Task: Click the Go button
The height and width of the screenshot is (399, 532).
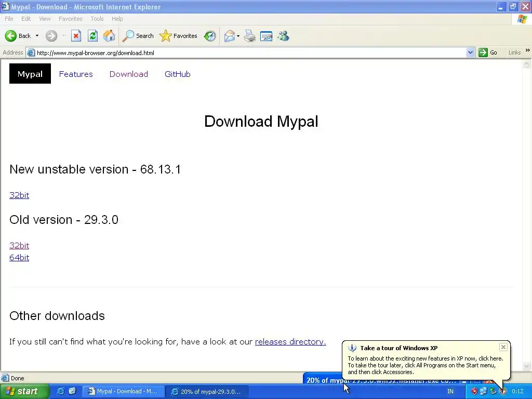Action: tap(488, 52)
